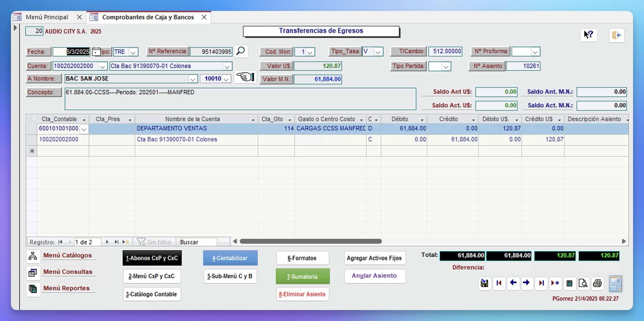
Task: Open the calculator icon
Action: point(616,284)
